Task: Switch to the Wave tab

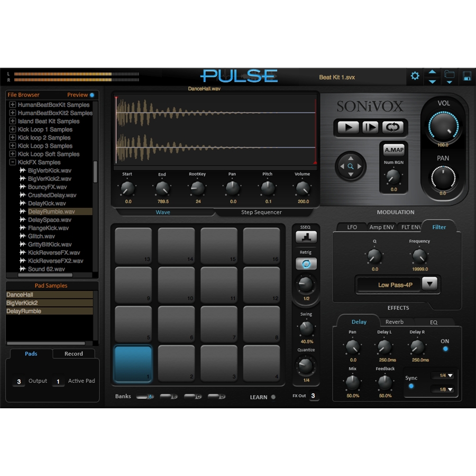Action: tap(163, 212)
